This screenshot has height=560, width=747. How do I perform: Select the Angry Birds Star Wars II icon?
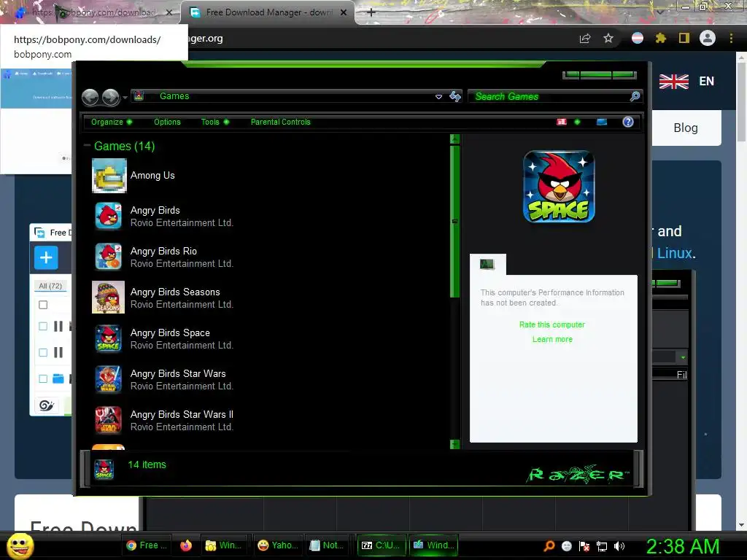[x=108, y=421]
